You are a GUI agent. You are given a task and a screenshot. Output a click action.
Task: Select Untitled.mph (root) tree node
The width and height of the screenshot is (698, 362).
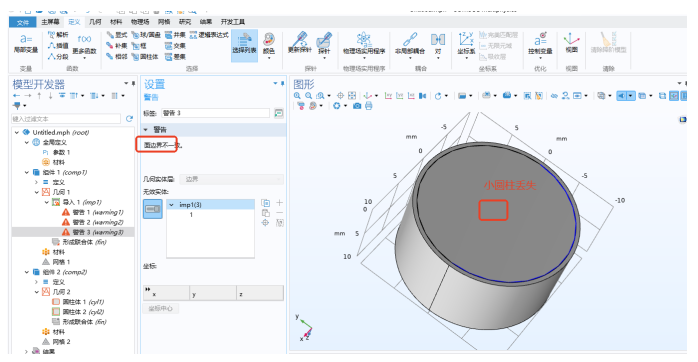pos(56,132)
